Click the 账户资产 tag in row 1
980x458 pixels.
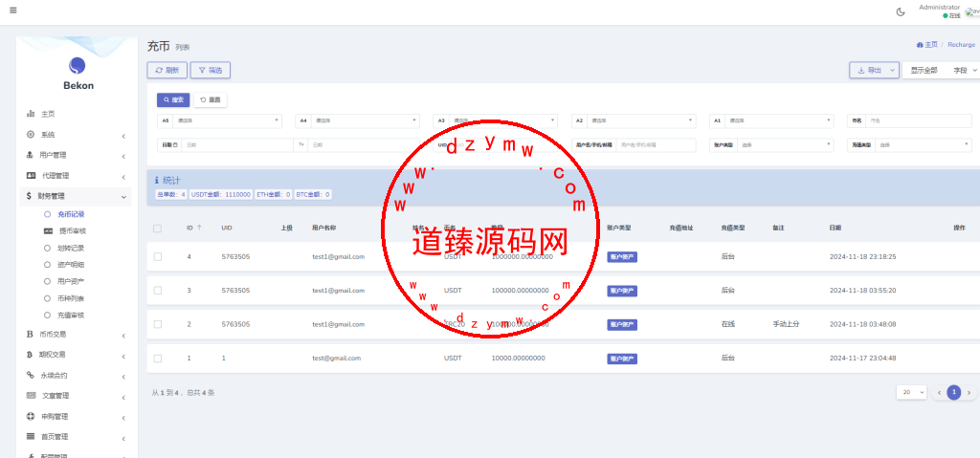[x=622, y=257]
